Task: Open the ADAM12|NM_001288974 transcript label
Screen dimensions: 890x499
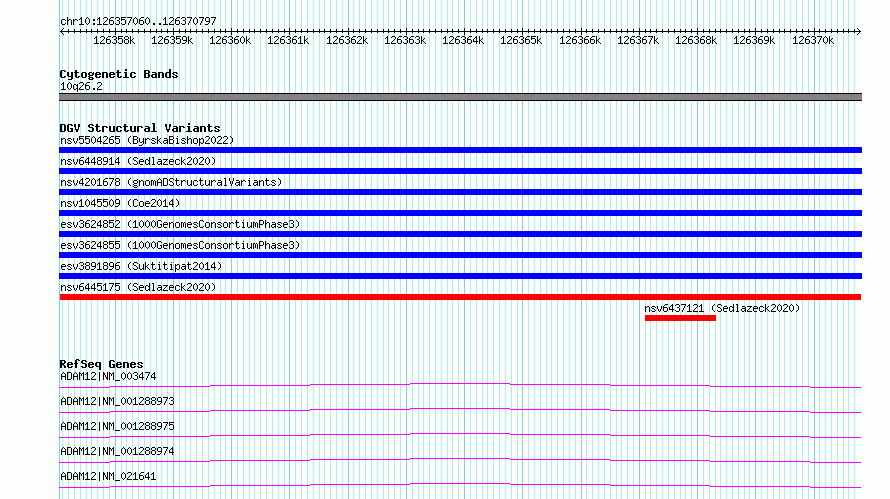Action: point(117,451)
